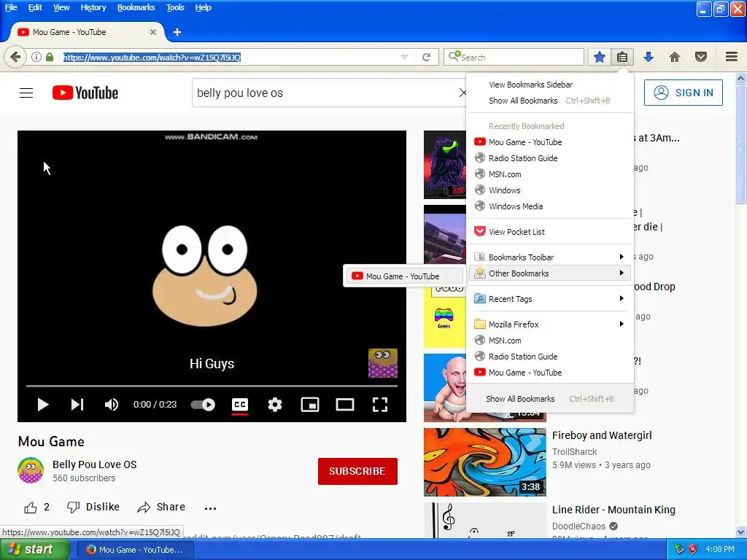The image size is (747, 560).
Task: Open the Bookmarks menu in menu bar
Action: pyautogui.click(x=136, y=7)
